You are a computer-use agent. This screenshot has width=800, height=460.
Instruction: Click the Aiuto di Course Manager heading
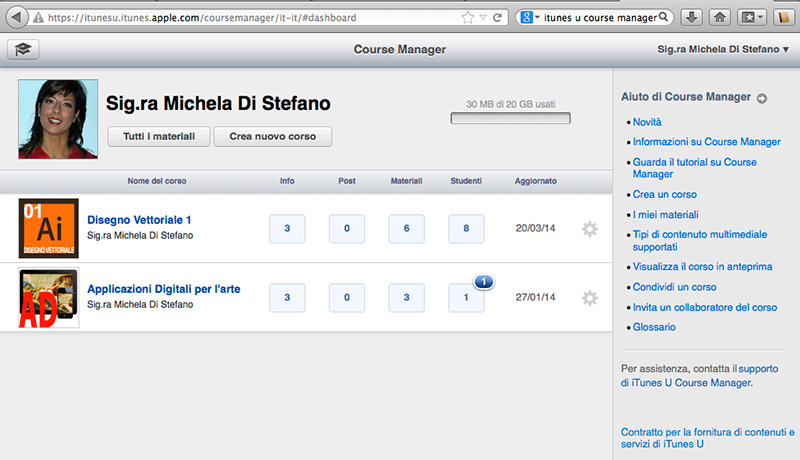coord(686,97)
